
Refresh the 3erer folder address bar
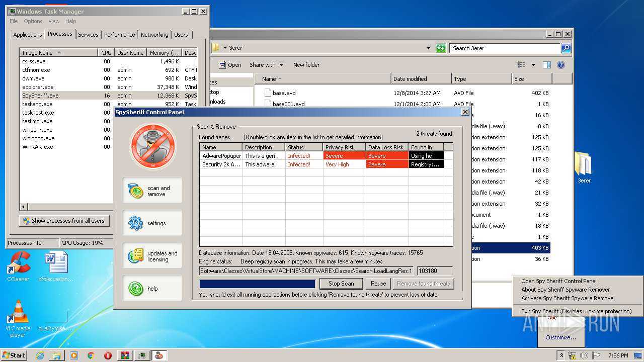point(441,48)
